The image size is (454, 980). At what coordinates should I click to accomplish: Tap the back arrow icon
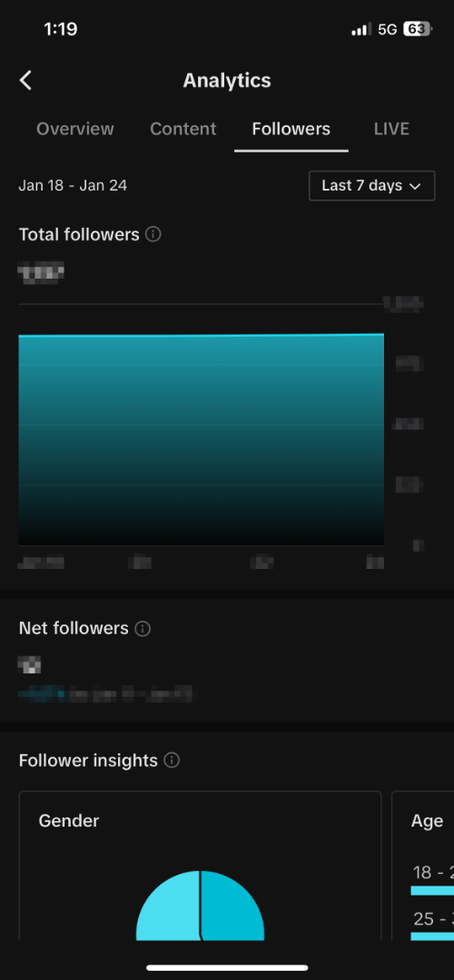coord(25,81)
